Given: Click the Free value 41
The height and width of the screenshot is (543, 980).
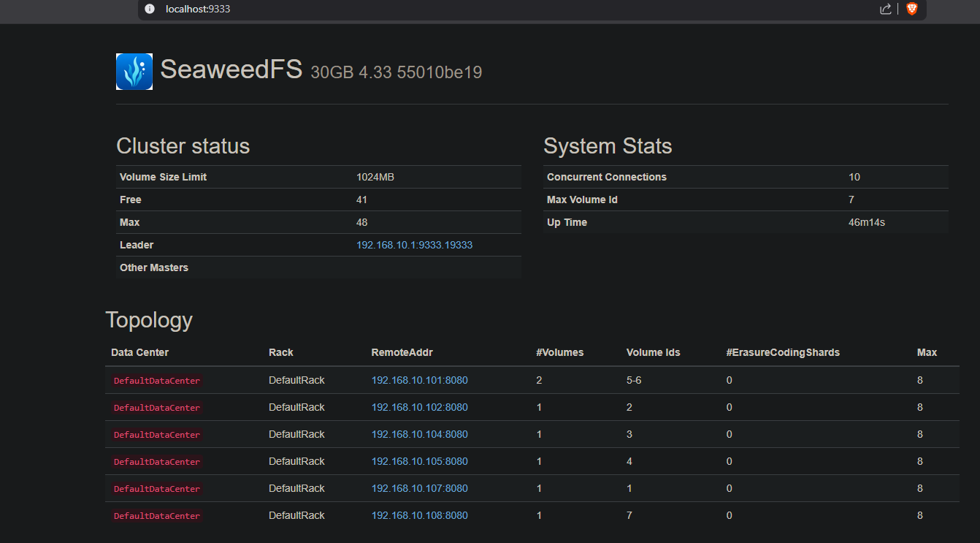Looking at the screenshot, I should click(361, 200).
